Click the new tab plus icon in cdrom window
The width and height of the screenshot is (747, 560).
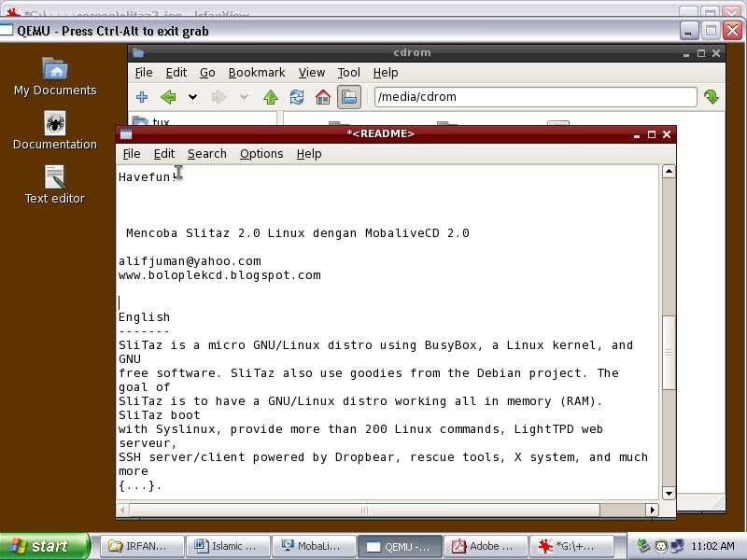[x=142, y=97]
